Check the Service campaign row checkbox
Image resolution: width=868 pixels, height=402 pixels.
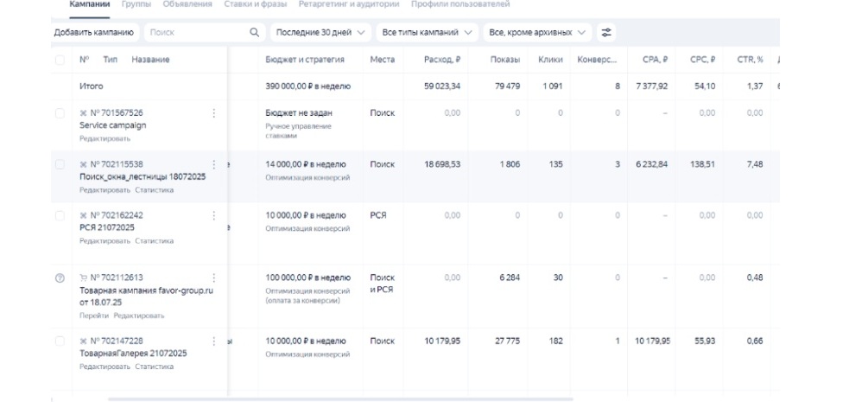coord(60,113)
